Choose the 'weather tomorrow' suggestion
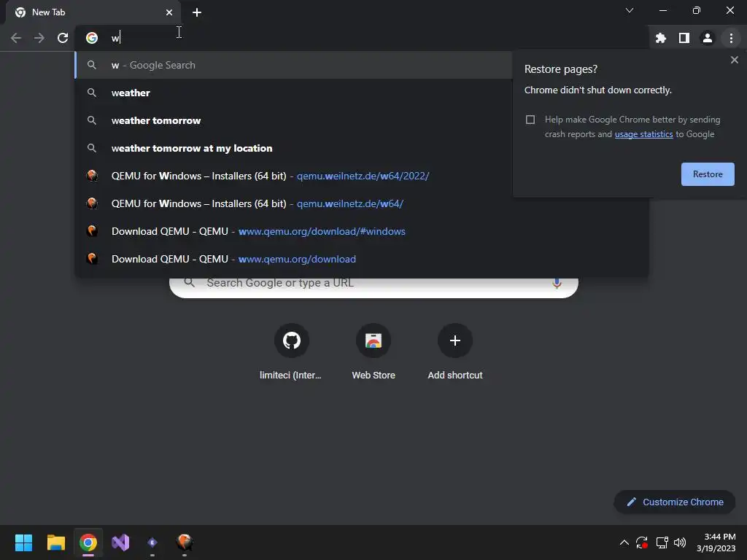 pos(293,120)
